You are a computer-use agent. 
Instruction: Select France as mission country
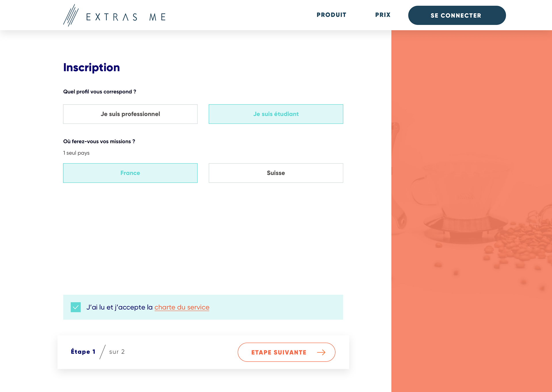pyautogui.click(x=130, y=173)
